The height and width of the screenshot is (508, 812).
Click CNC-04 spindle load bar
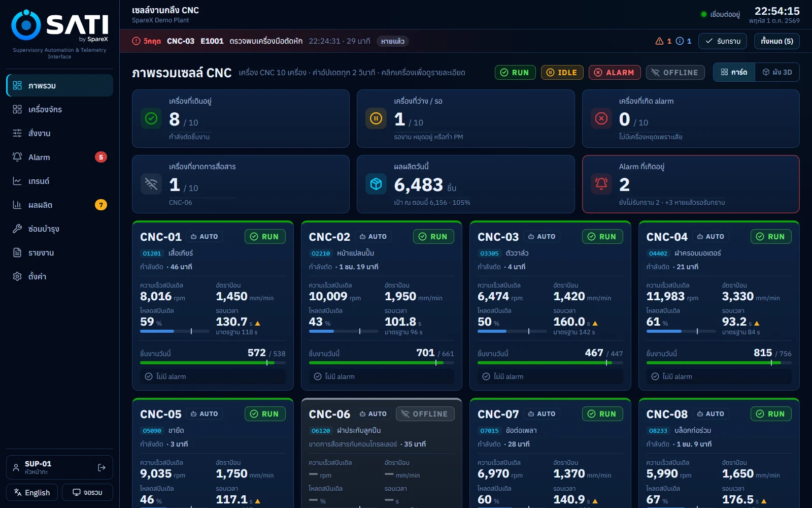(x=681, y=331)
